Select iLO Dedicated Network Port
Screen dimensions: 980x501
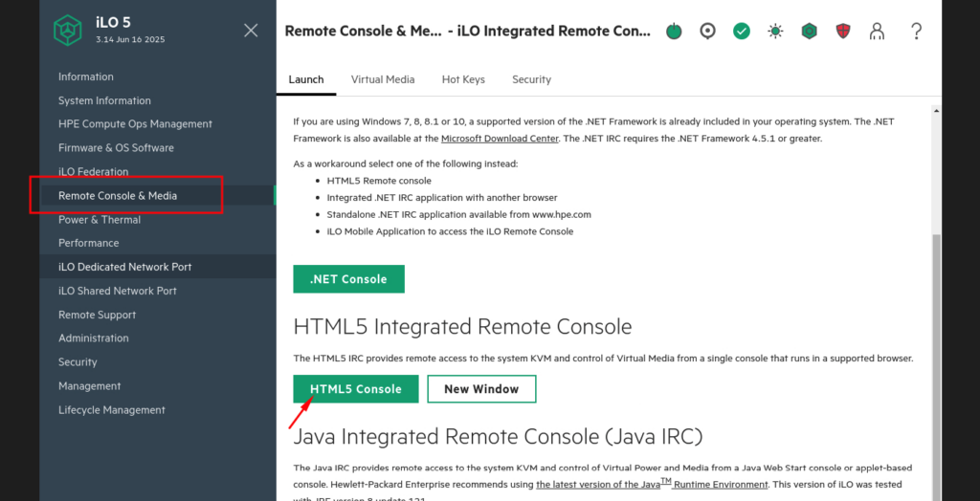click(157, 267)
